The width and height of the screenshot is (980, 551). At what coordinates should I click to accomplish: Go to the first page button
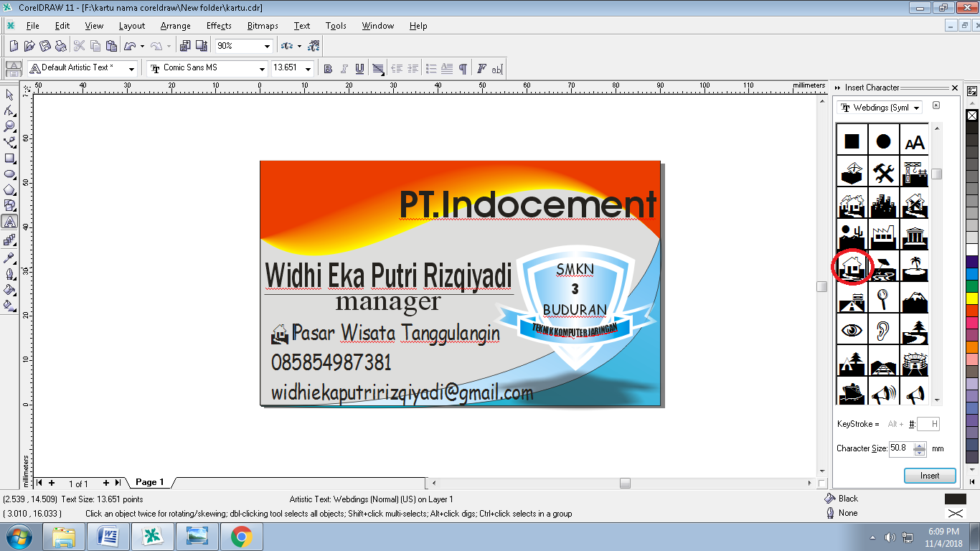pyautogui.click(x=39, y=483)
